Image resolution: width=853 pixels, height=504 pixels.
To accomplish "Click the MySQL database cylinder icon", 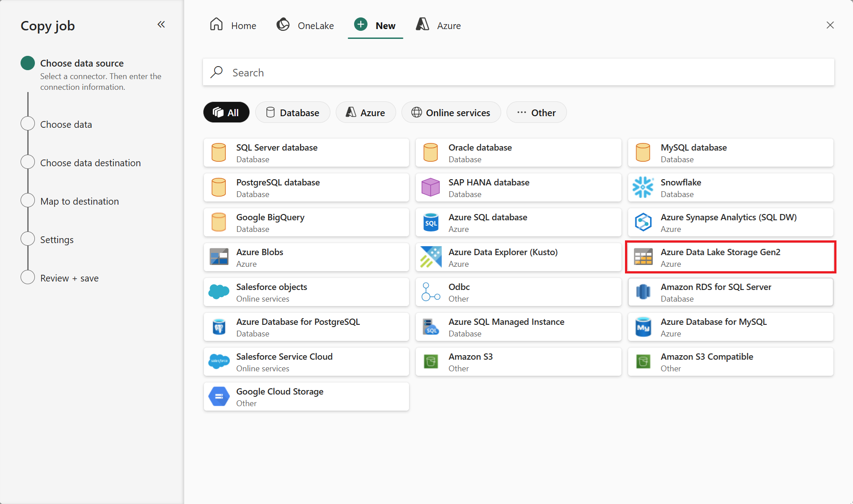I will 643,153.
